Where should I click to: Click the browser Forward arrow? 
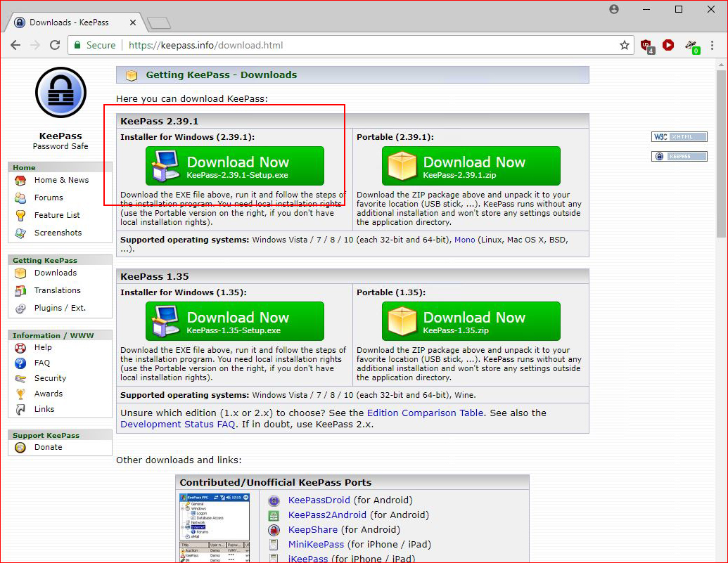35,45
